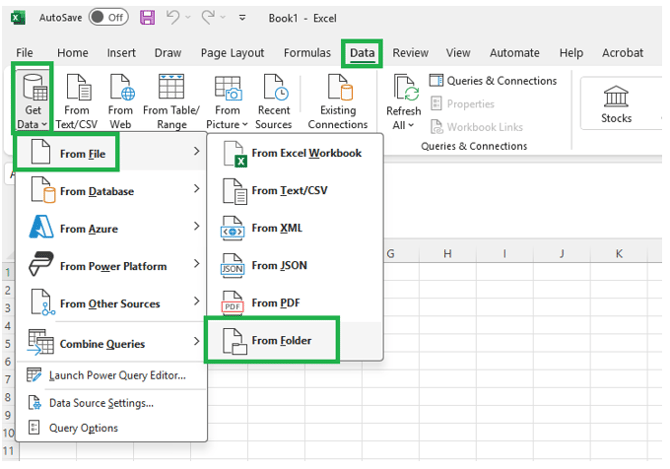670x469 pixels.
Task: Click From Table/Range ribbon icon
Action: [x=171, y=101]
